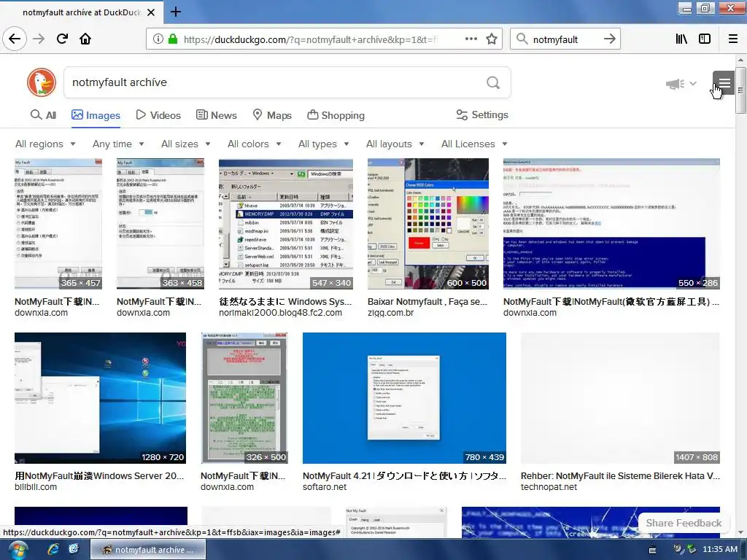Open the 1407 × 808 blank thumbnail

[x=620, y=398]
